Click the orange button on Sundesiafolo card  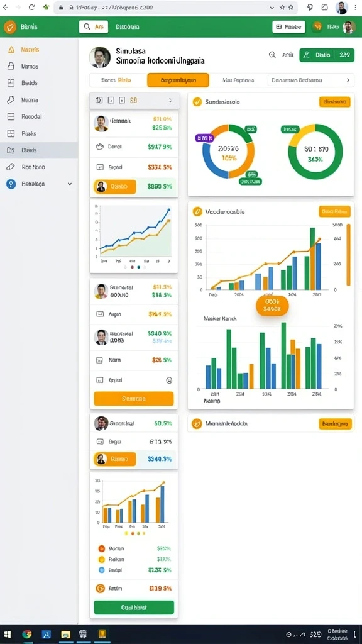point(334,102)
